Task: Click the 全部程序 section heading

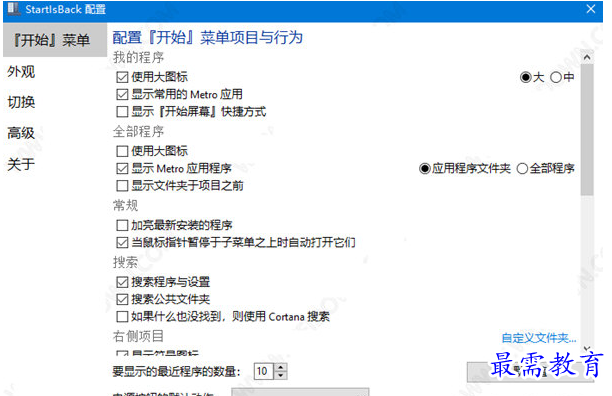Action: (139, 131)
